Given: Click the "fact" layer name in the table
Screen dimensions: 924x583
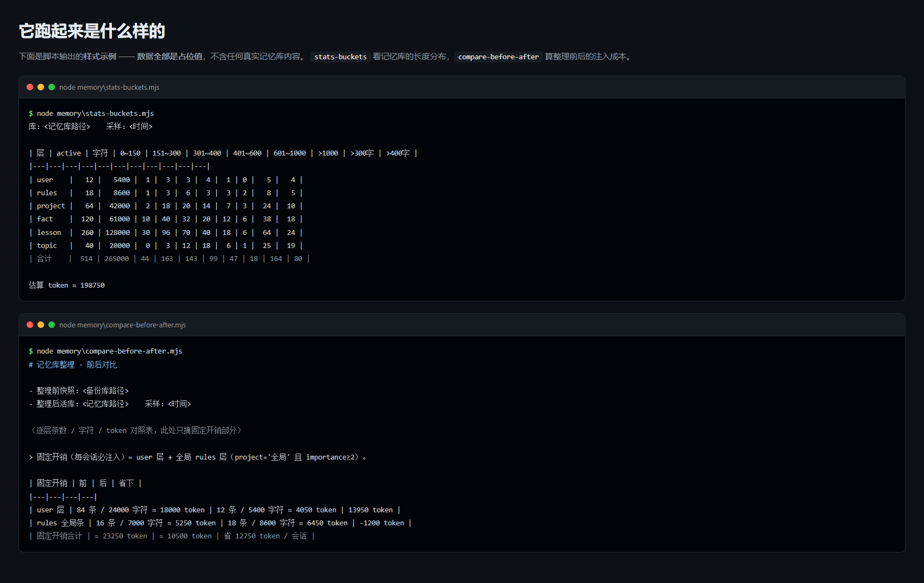Looking at the screenshot, I should click(x=45, y=219).
